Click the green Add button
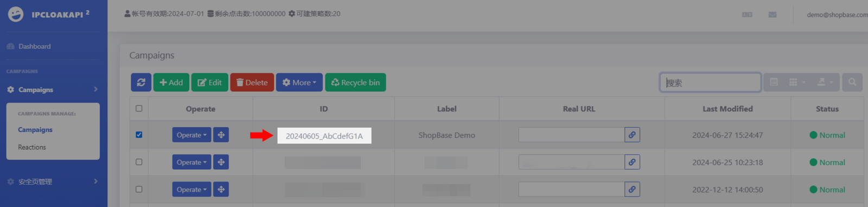 pyautogui.click(x=171, y=83)
